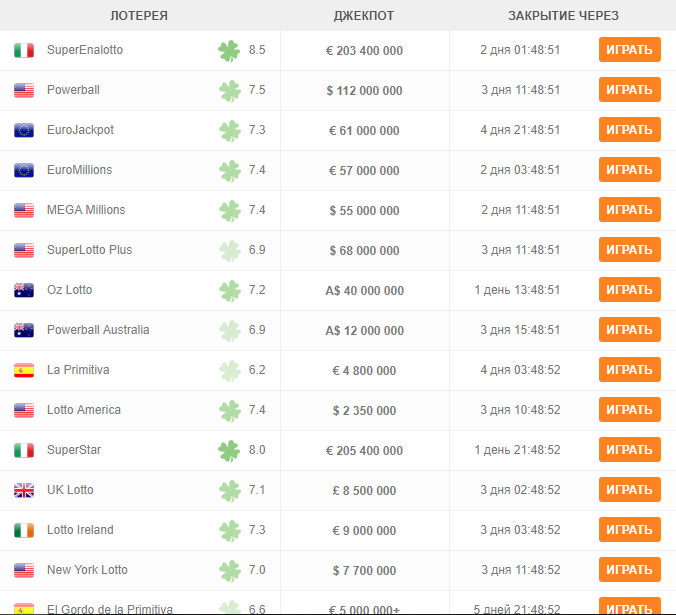Click the clover icon in Oz Lotto row
This screenshot has height=615, width=676.
click(x=229, y=291)
